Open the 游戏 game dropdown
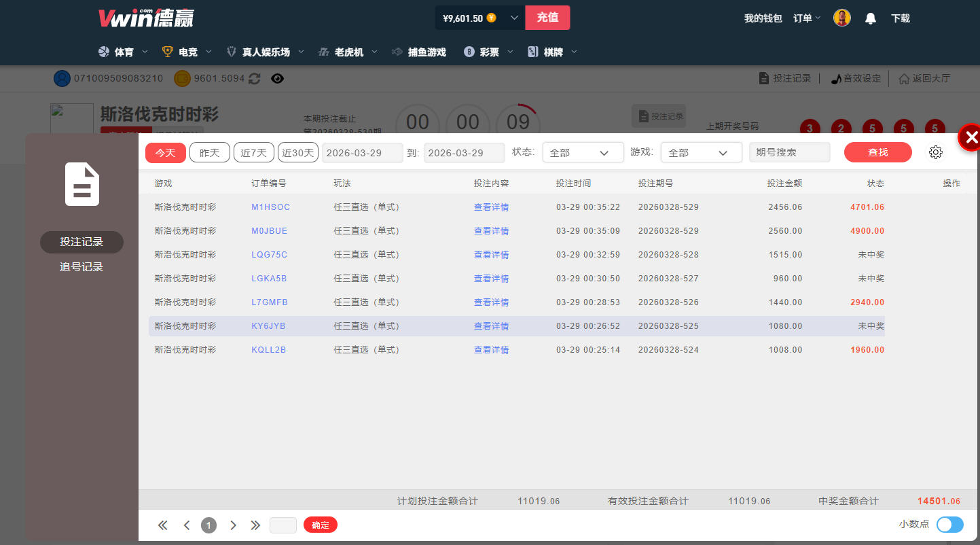The image size is (980, 545). coord(701,153)
